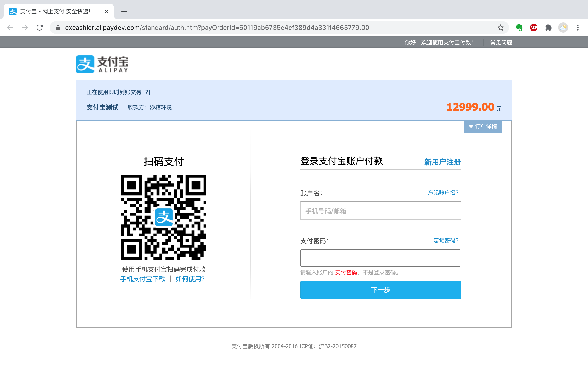Screen dimensions: 588x367
Task: Focus the 支付密码 password field
Action: [380, 258]
